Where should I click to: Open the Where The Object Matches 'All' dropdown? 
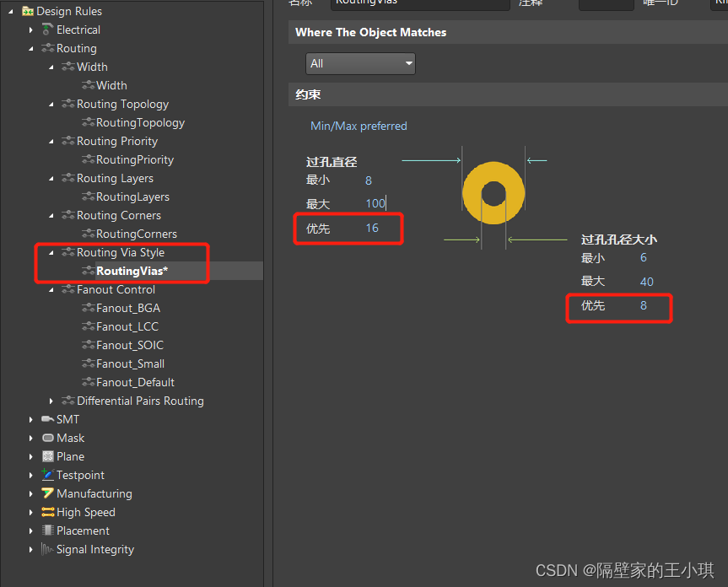360,63
